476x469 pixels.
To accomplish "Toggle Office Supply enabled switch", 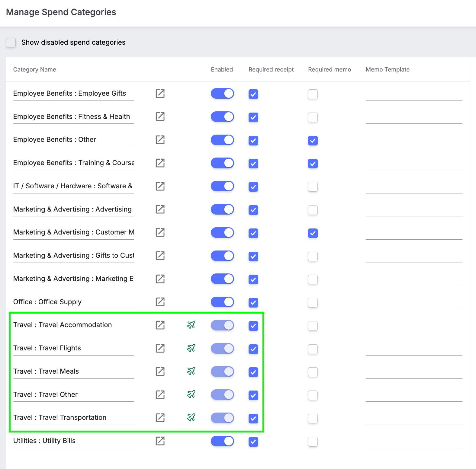I will (x=222, y=302).
